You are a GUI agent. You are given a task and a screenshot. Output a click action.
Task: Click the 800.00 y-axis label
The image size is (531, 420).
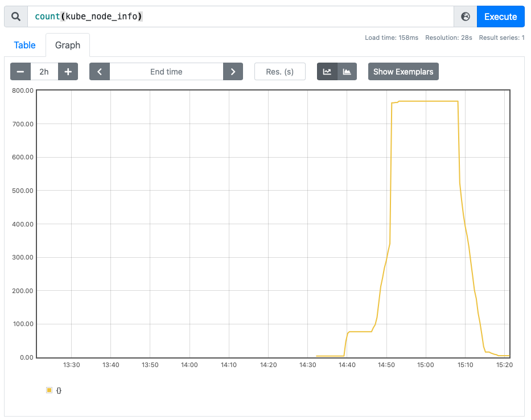(x=23, y=90)
